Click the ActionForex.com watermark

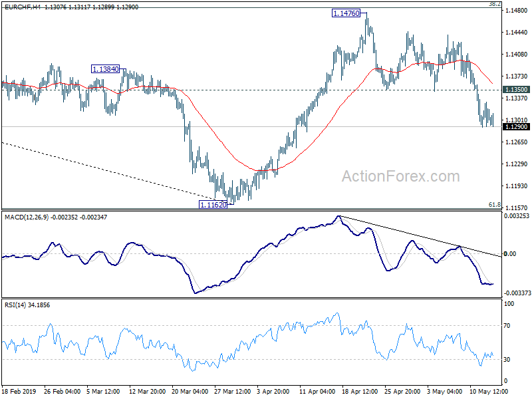(x=401, y=176)
